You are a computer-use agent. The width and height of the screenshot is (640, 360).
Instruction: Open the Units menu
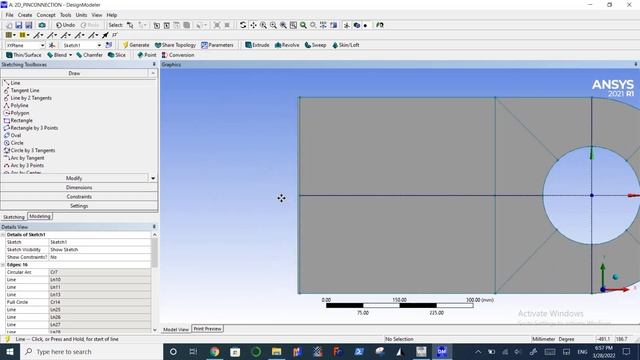coord(81,15)
